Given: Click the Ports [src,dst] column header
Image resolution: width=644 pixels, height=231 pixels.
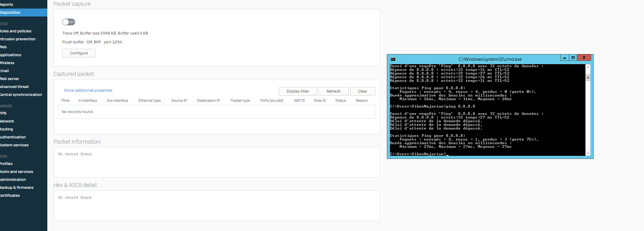Looking at the screenshot, I should click(271, 101).
